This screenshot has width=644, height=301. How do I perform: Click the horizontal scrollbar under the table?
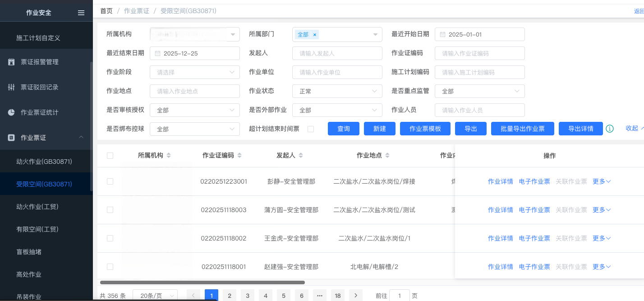click(202, 282)
